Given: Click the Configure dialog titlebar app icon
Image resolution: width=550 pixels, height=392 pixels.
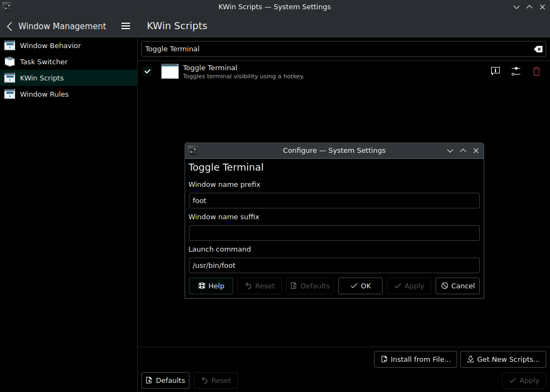Looking at the screenshot, I should coord(193,151).
